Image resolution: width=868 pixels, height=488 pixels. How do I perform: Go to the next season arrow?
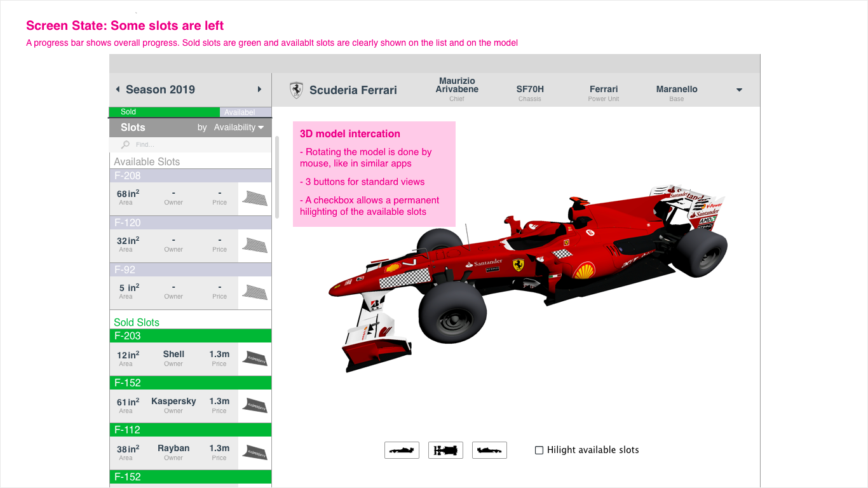click(x=259, y=90)
